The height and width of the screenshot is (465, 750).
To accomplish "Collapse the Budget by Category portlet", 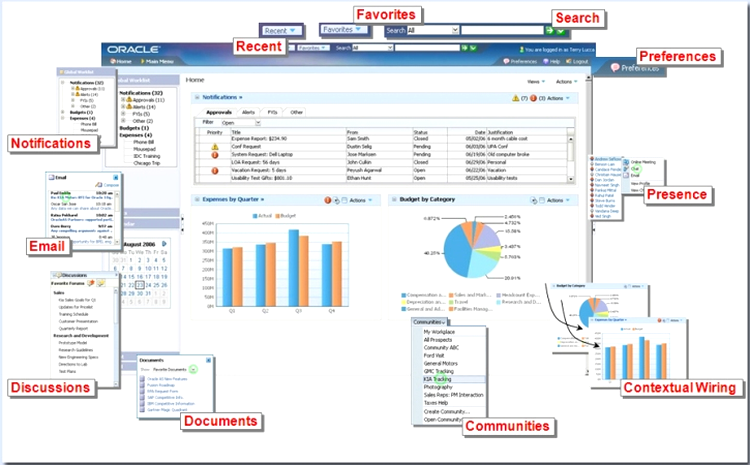I will (394, 199).
